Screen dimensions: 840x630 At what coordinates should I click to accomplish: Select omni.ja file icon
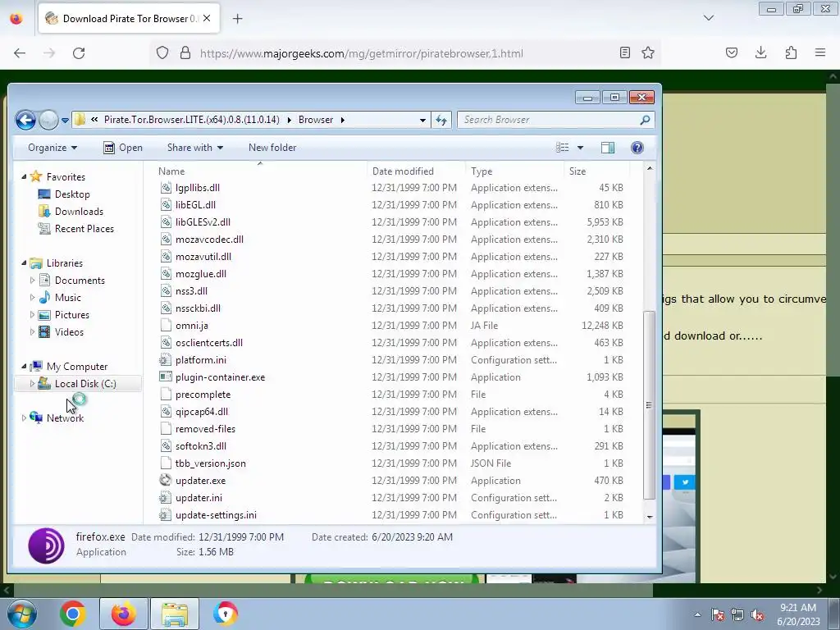tap(166, 325)
